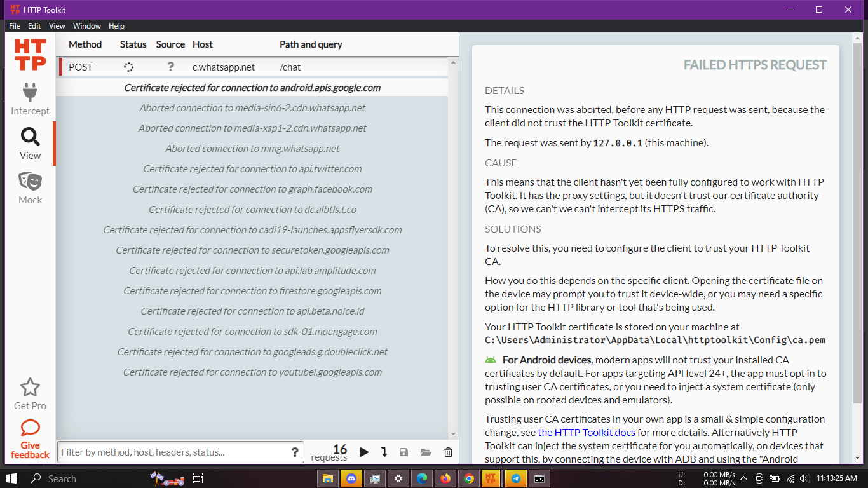Open the Intercept page from the sidebar
The width and height of the screenshot is (868, 488).
[30, 99]
